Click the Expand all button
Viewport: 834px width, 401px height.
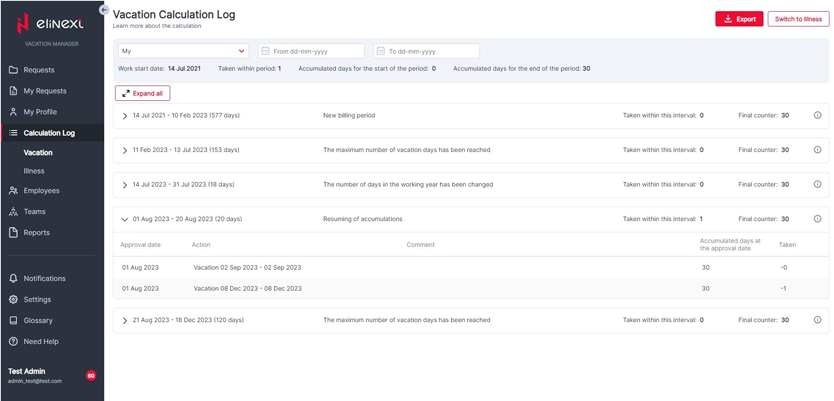[142, 93]
